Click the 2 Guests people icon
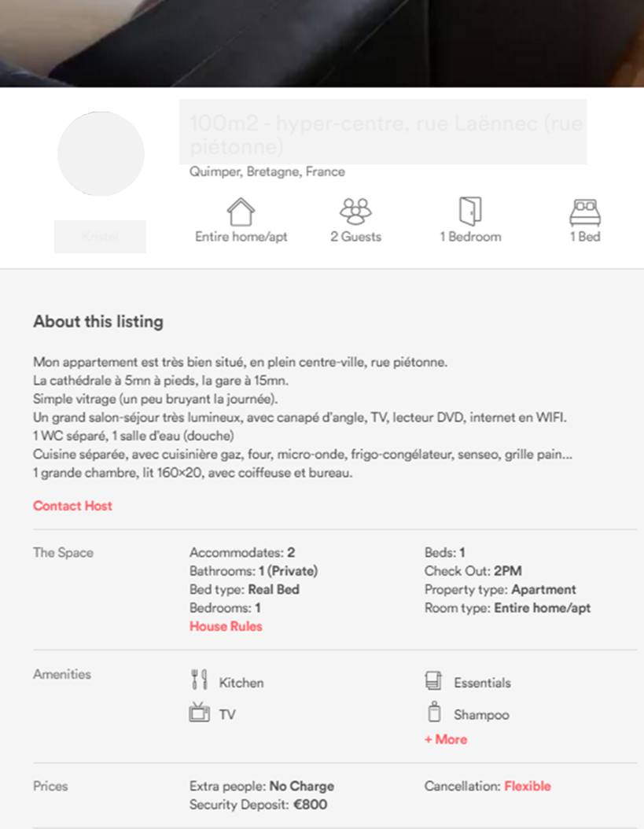Screen dimensions: 644x829 point(355,211)
